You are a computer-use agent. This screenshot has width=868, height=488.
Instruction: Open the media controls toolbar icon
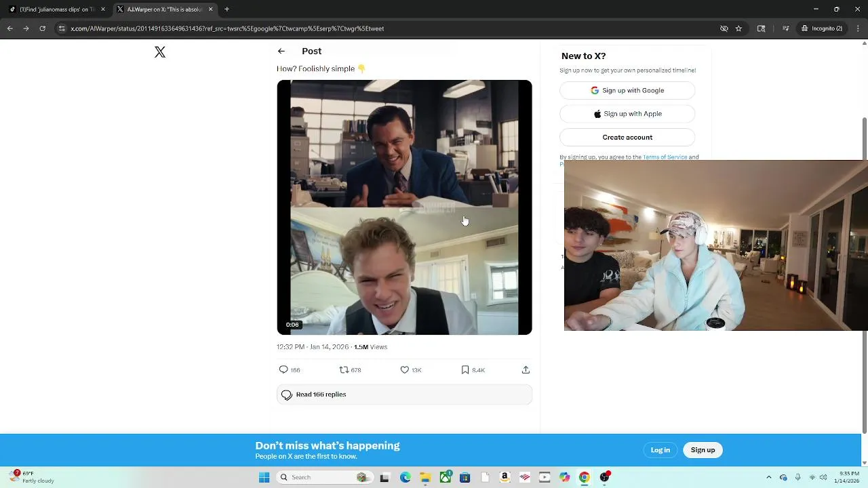click(785, 28)
